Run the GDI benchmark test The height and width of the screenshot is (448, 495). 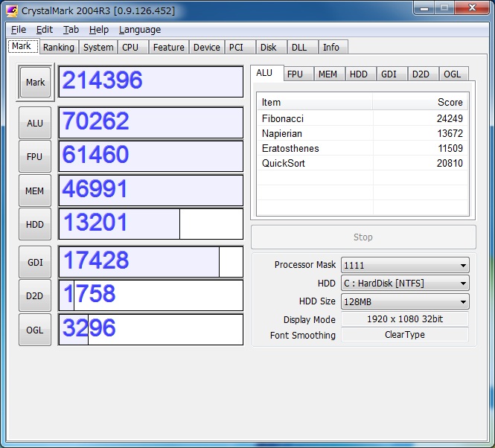coord(35,262)
